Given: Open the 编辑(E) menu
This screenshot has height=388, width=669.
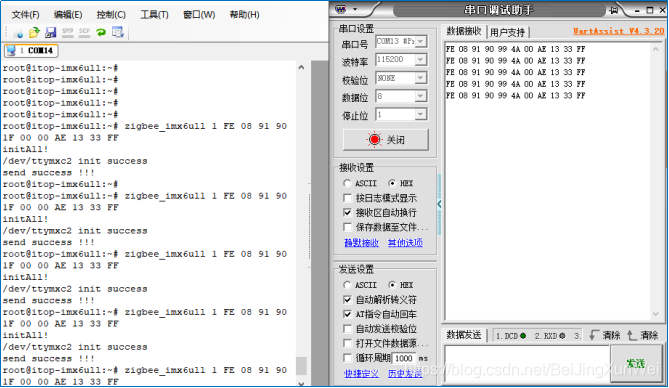Looking at the screenshot, I should click(x=68, y=15).
